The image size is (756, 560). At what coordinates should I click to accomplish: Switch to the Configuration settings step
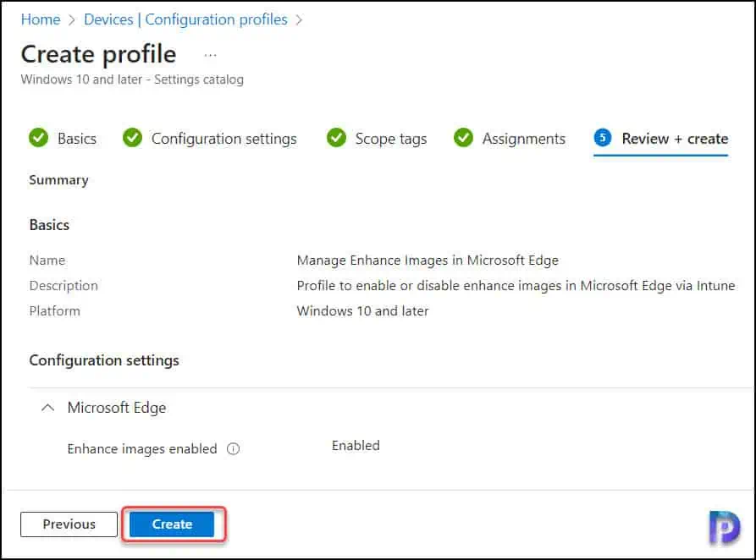tap(210, 139)
